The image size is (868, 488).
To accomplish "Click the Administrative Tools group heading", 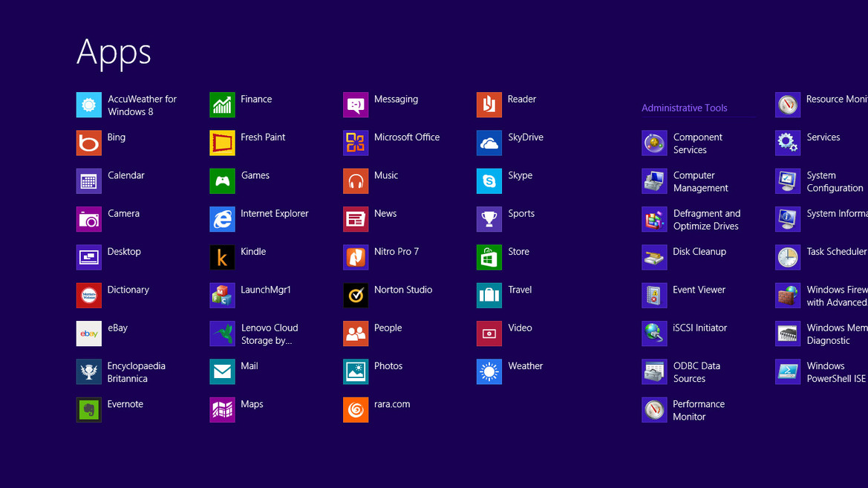I will point(684,108).
